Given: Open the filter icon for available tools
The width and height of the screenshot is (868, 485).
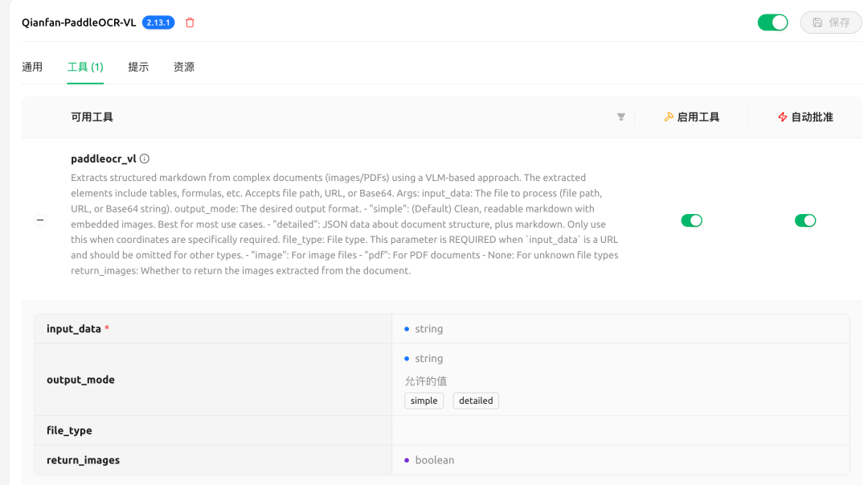Looking at the screenshot, I should click(621, 117).
